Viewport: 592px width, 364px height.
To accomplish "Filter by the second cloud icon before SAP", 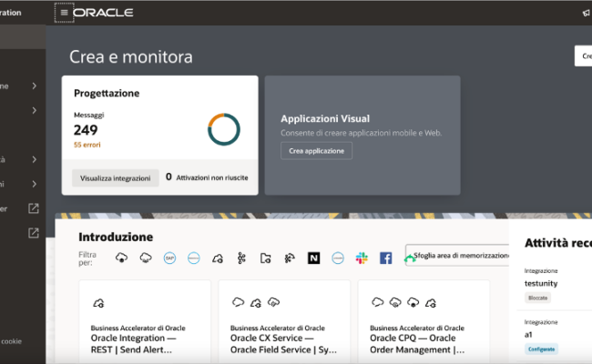I will pos(146,258).
